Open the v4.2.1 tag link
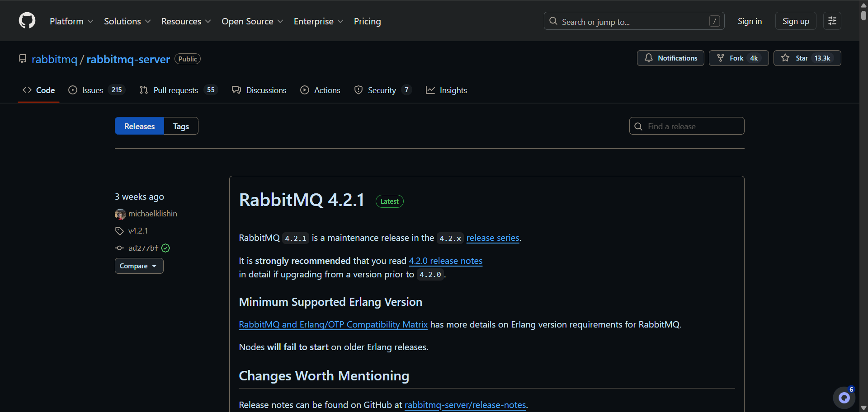Screen dimensions: 868x412 pos(138,231)
